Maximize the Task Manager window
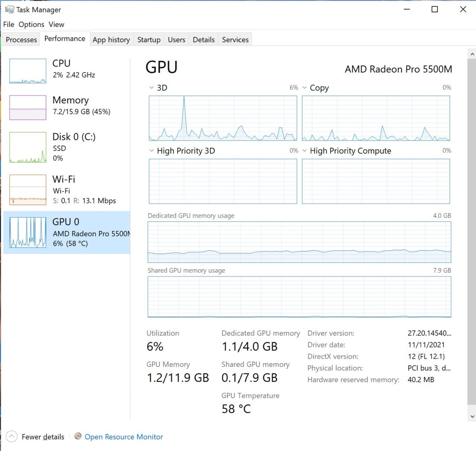 [435, 9]
